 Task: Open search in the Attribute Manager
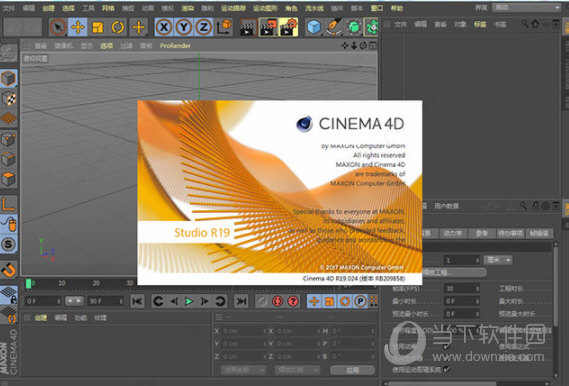[x=523, y=206]
